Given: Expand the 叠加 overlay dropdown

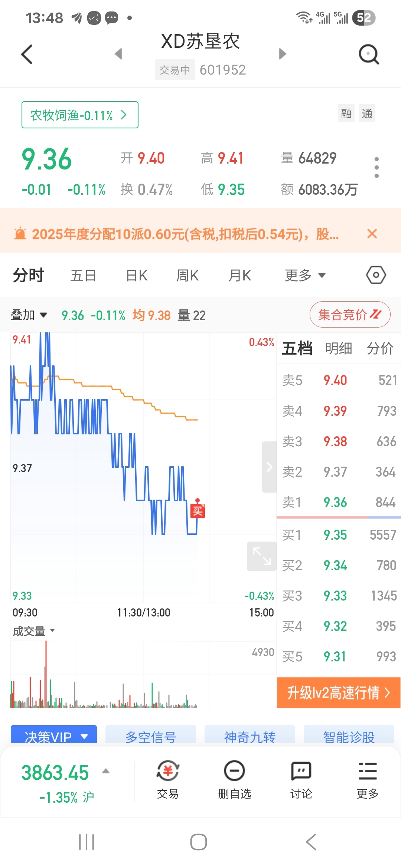Looking at the screenshot, I should coord(29,315).
